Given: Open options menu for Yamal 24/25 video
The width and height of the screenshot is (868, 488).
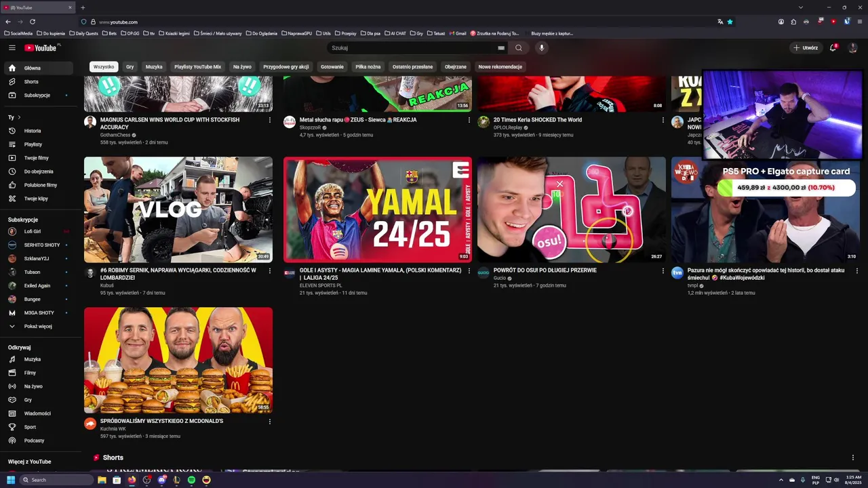Looking at the screenshot, I should coord(469,270).
